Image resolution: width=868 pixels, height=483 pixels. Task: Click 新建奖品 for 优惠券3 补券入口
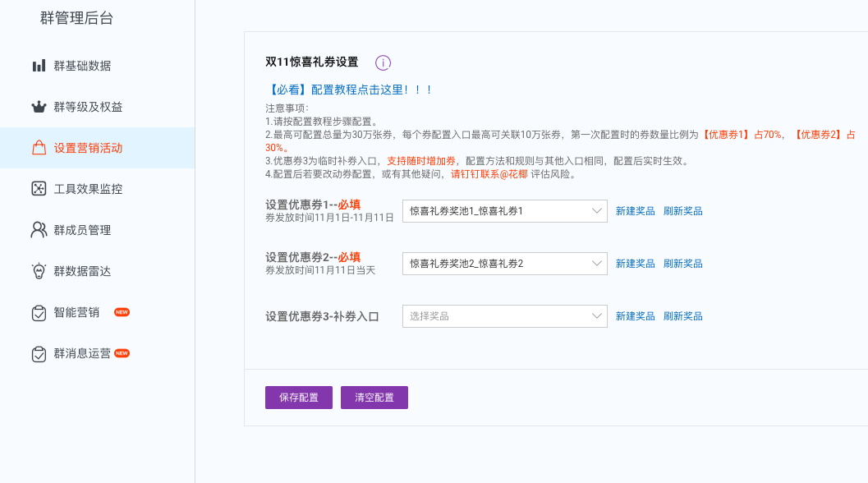pos(635,316)
